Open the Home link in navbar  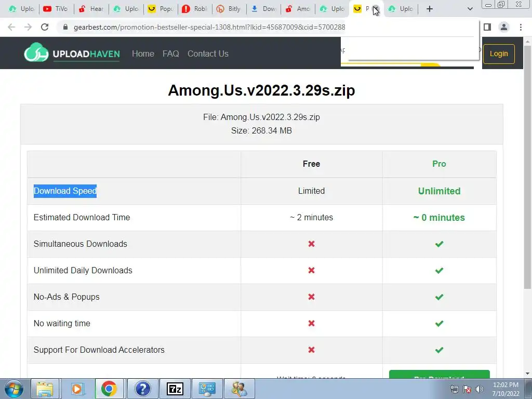coord(143,54)
